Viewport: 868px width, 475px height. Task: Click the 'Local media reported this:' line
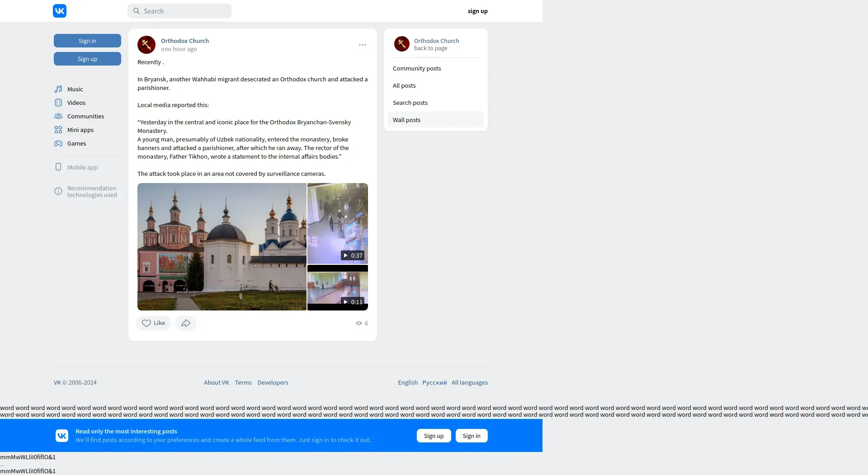pos(173,105)
